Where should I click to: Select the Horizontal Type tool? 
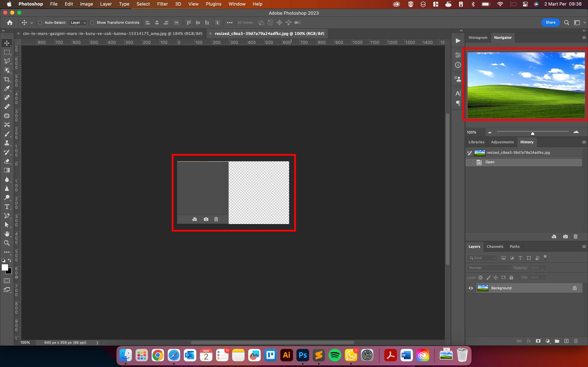[7, 207]
